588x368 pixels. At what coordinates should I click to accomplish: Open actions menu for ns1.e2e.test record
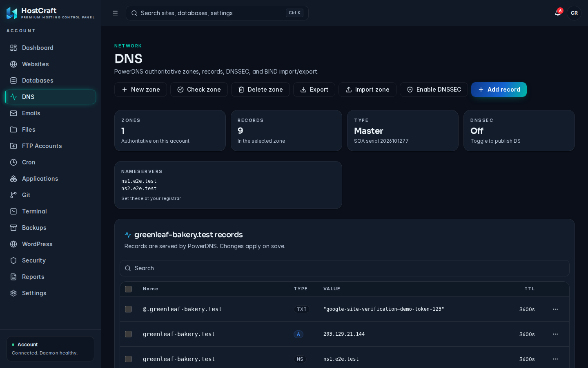coord(555,359)
